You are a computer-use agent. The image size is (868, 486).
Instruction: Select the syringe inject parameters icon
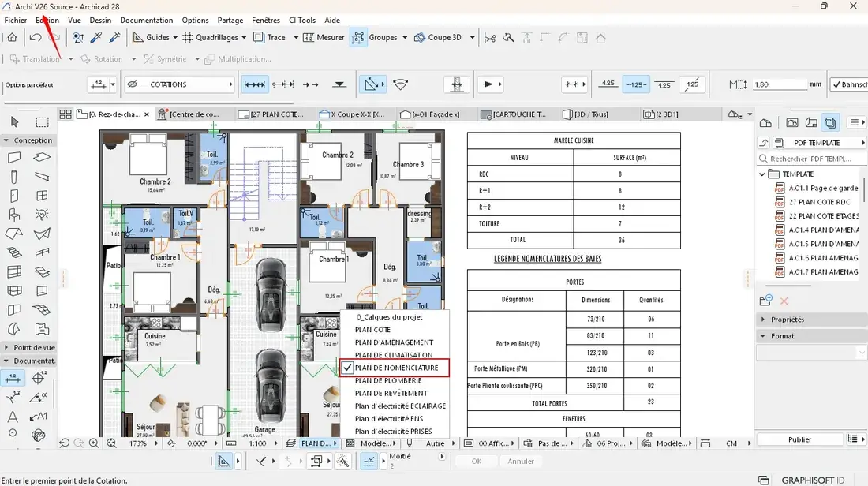pyautogui.click(x=114, y=38)
